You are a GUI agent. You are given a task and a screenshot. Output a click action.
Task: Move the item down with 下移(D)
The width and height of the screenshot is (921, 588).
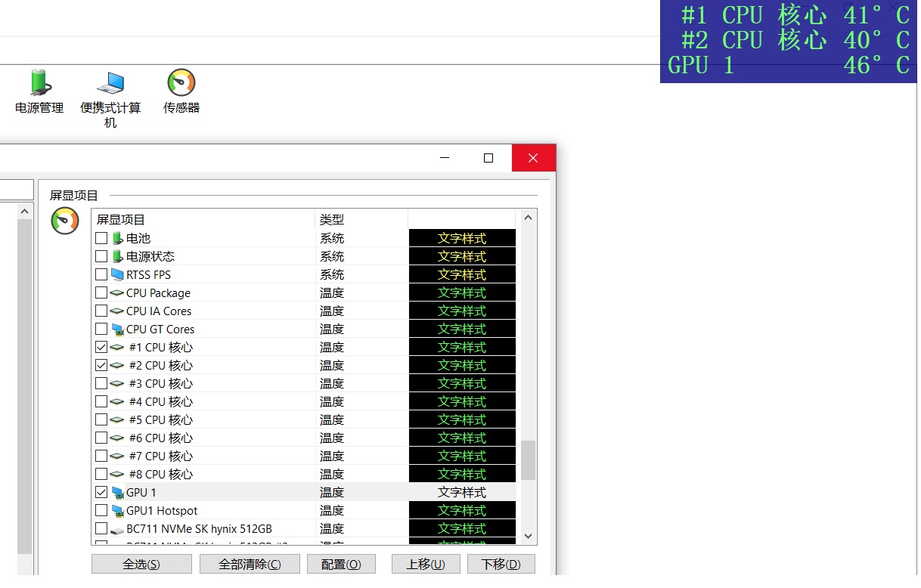pyautogui.click(x=501, y=565)
